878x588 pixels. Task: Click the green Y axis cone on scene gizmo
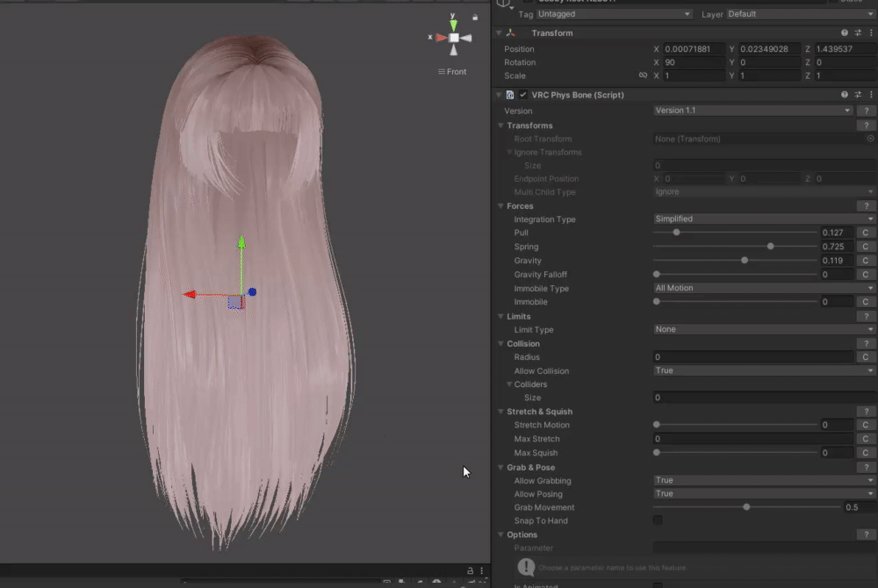coord(454,24)
